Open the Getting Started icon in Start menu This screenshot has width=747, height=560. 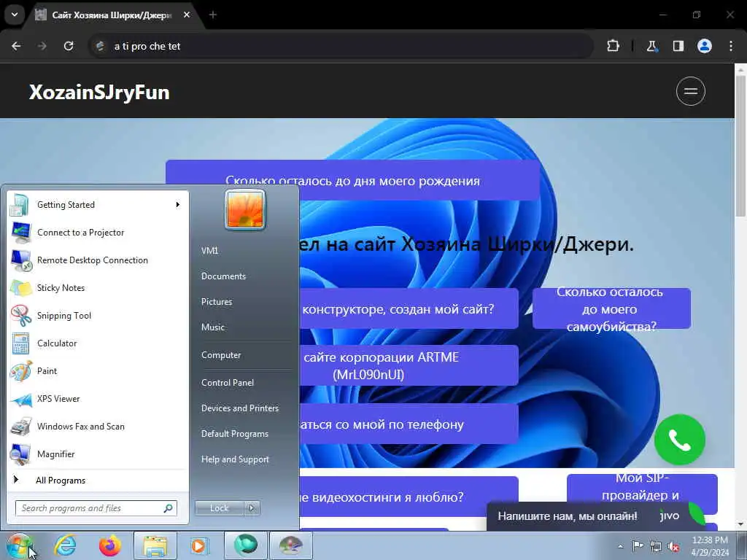[20, 205]
